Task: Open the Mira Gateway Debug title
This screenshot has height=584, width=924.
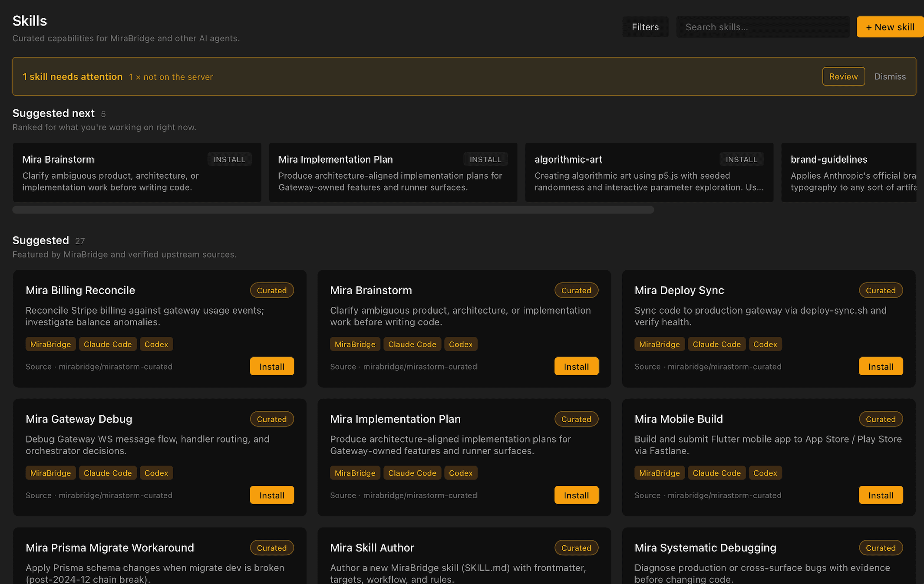Action: click(x=79, y=419)
